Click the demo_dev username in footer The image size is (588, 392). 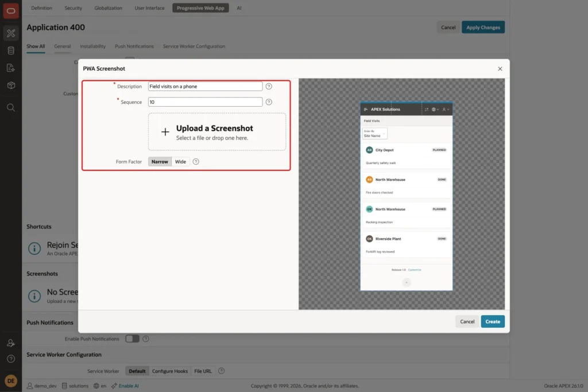click(x=45, y=386)
